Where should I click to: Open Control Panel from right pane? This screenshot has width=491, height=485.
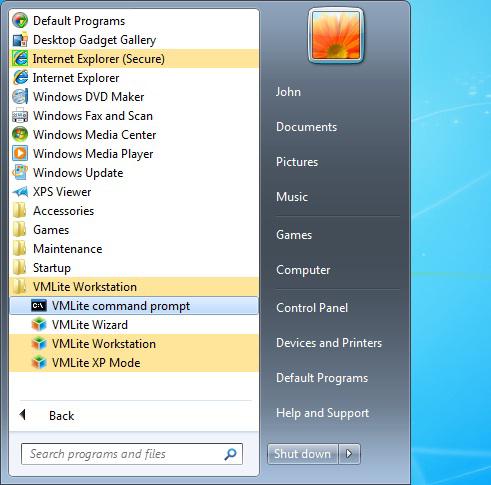(312, 308)
